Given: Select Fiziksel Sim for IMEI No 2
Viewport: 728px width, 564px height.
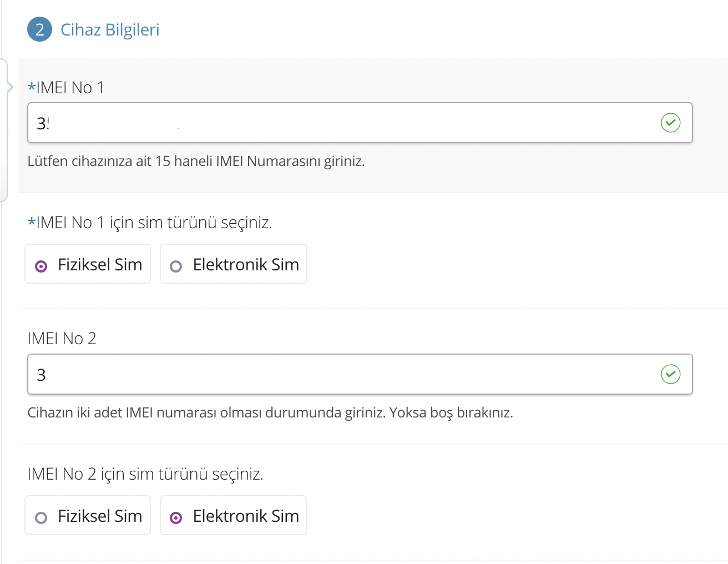Looking at the screenshot, I should coord(88,516).
